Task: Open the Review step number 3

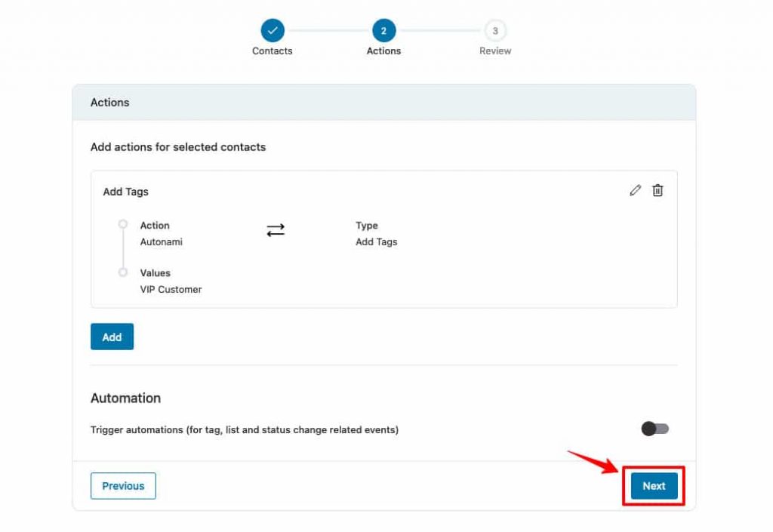Action: (x=495, y=30)
